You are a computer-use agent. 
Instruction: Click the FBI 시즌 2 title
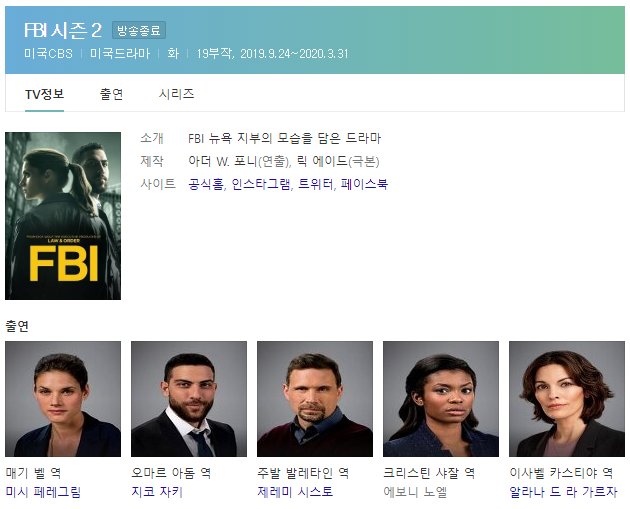pyautogui.click(x=63, y=31)
